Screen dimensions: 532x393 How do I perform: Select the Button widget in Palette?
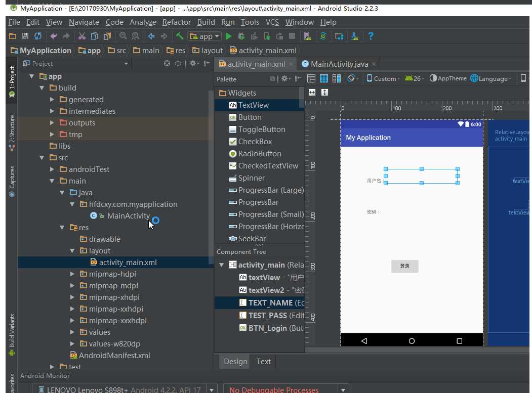(x=250, y=117)
